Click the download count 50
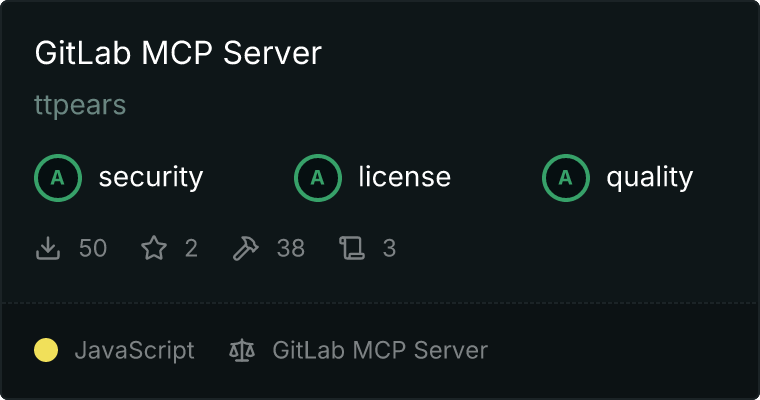The image size is (760, 400). pyautogui.click(x=93, y=248)
